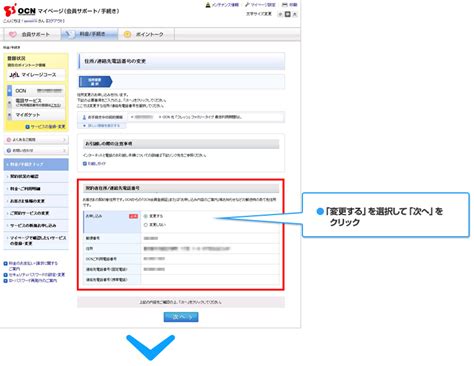Viewport: 474px width, 366px height.
Task: Open the 料金/手続き tab
Action: [89, 34]
